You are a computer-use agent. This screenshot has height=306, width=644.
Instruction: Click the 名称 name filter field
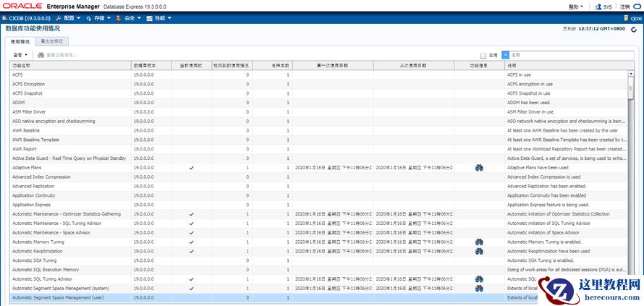click(x=568, y=55)
